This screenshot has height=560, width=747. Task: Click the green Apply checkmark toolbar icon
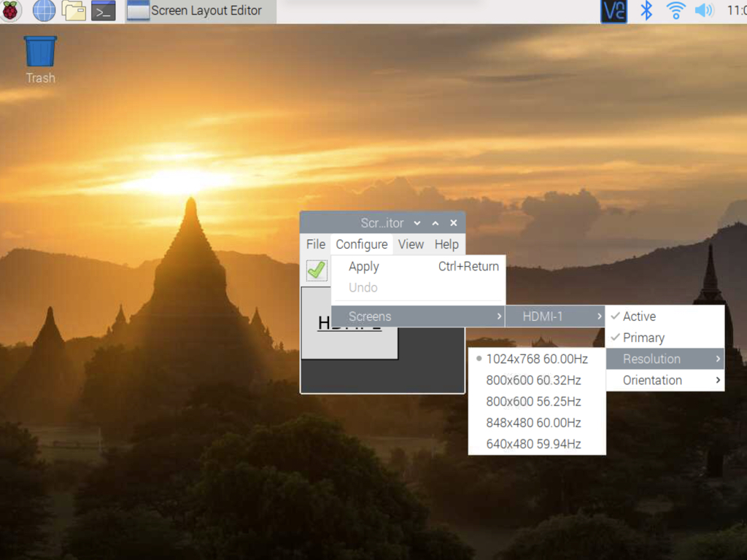316,270
